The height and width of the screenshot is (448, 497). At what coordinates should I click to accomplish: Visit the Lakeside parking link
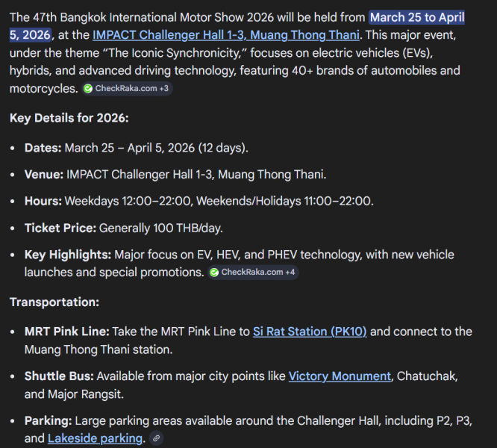point(96,438)
